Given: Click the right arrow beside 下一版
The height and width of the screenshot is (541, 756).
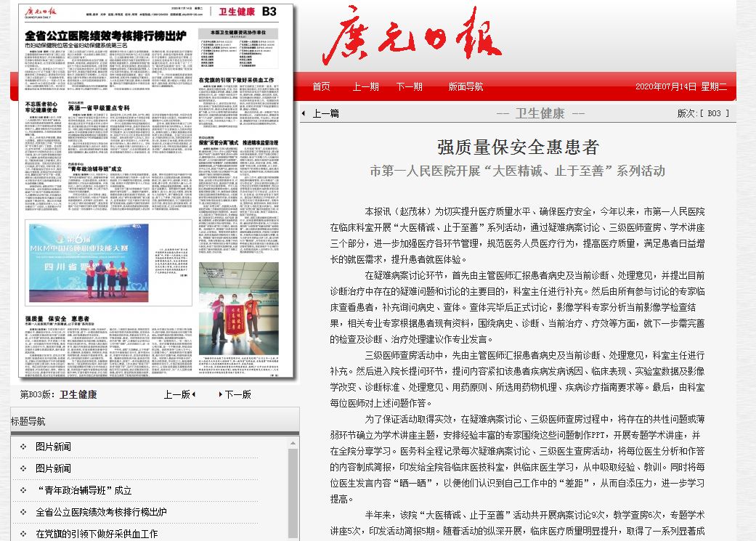Looking at the screenshot, I should [x=220, y=394].
